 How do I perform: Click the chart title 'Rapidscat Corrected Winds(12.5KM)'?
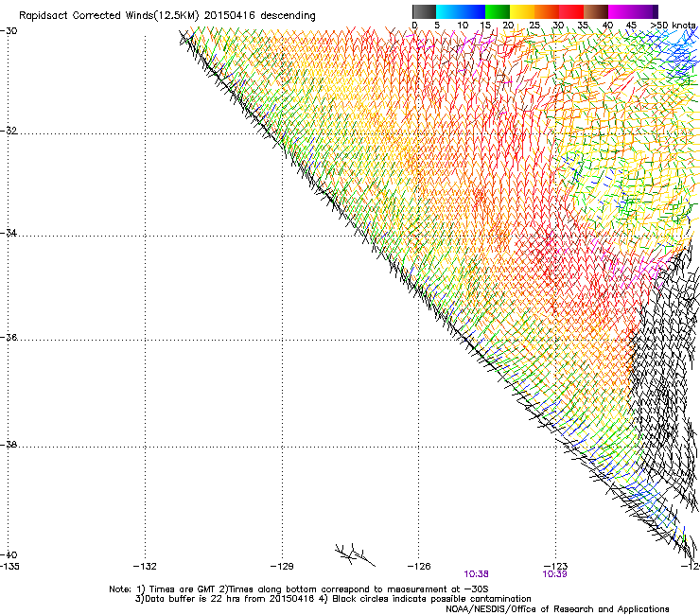pos(109,16)
